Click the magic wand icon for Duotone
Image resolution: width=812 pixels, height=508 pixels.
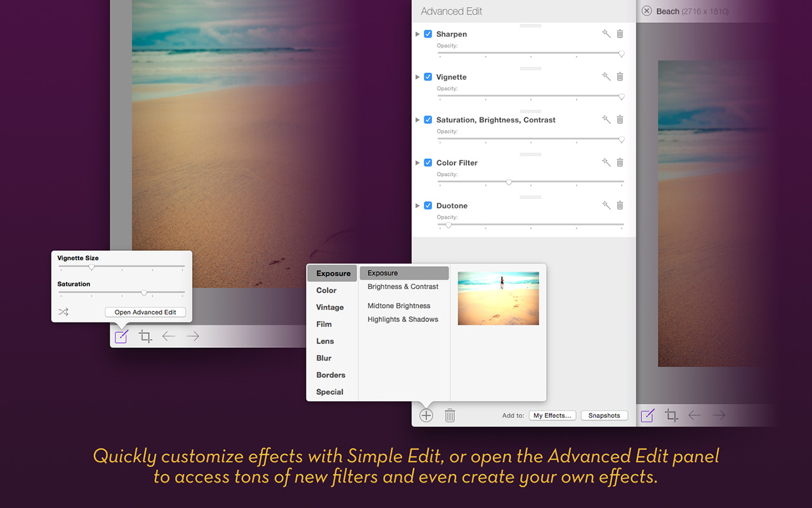[606, 206]
